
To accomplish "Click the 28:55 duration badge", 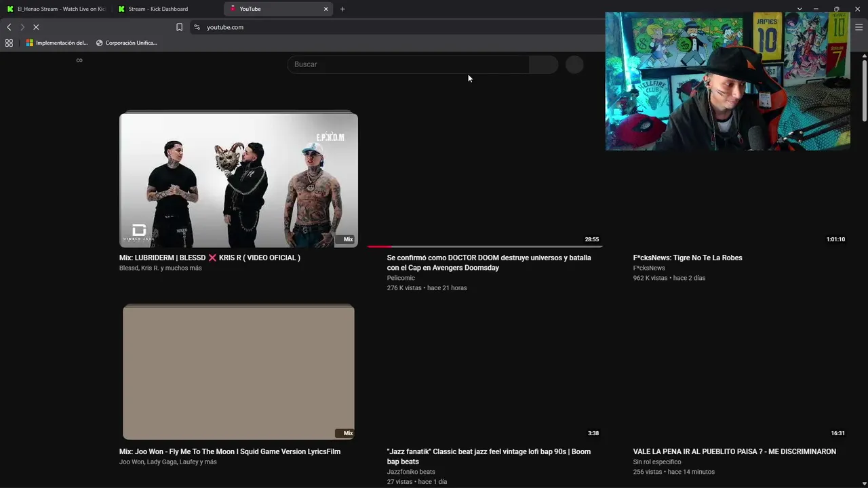I will (x=592, y=239).
